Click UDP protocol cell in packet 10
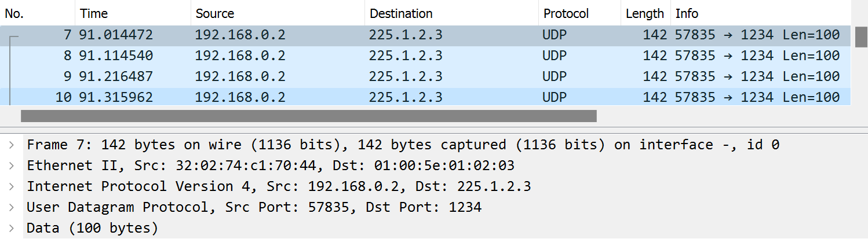 555,97
